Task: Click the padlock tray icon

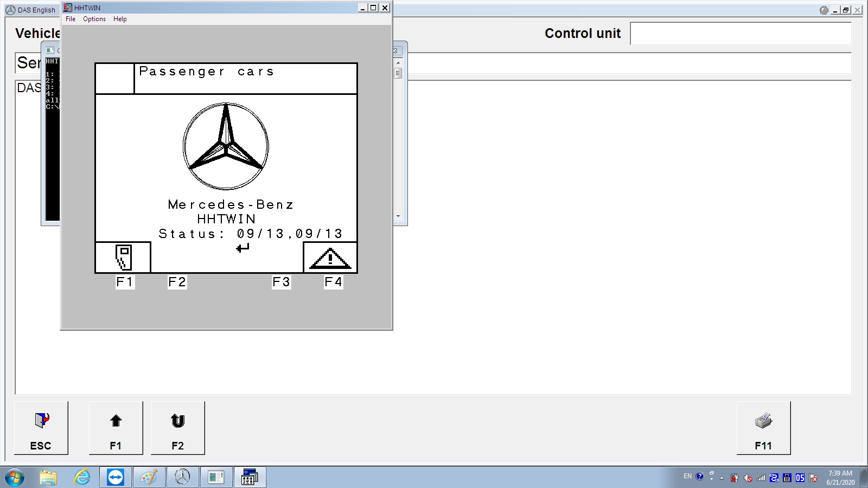Action: 787,478
